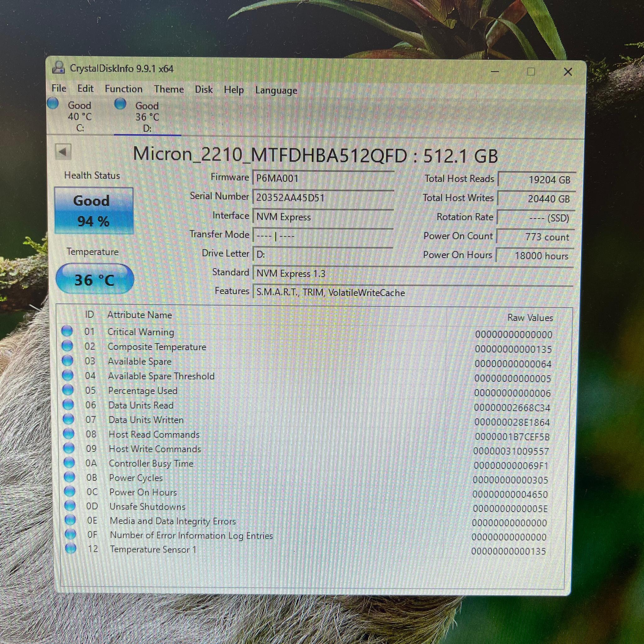Close the CrystalDiskInfo window

[x=568, y=72]
